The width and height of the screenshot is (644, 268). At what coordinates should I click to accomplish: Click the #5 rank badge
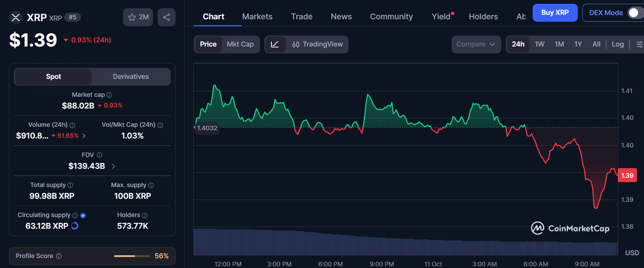tap(72, 17)
